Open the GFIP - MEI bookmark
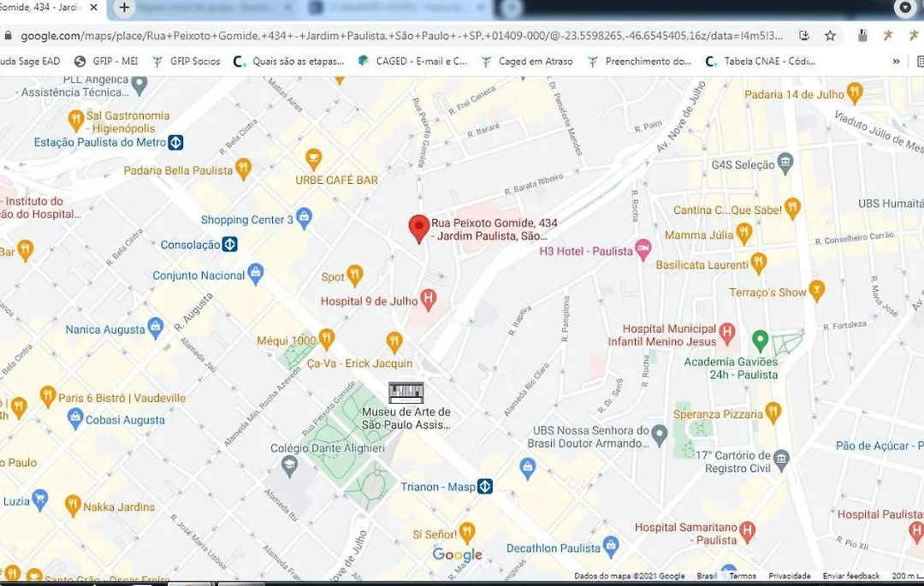The height and width of the screenshot is (586, 924). point(106,62)
